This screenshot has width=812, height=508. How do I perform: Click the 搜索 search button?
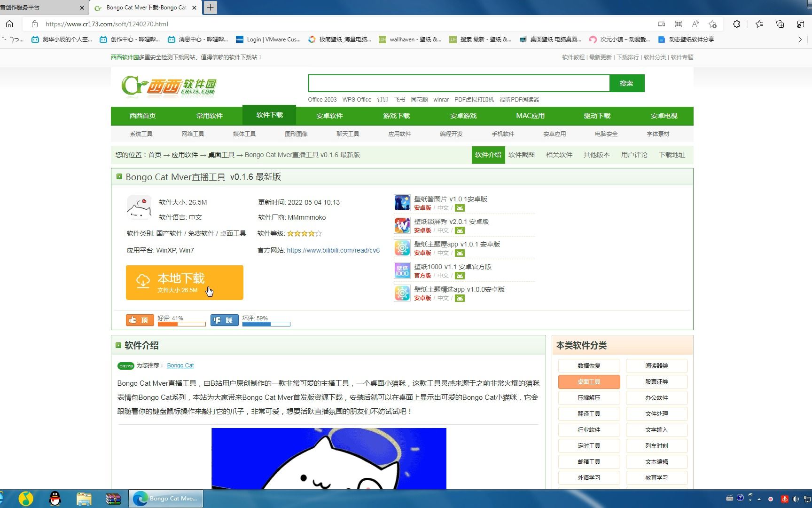tap(627, 83)
